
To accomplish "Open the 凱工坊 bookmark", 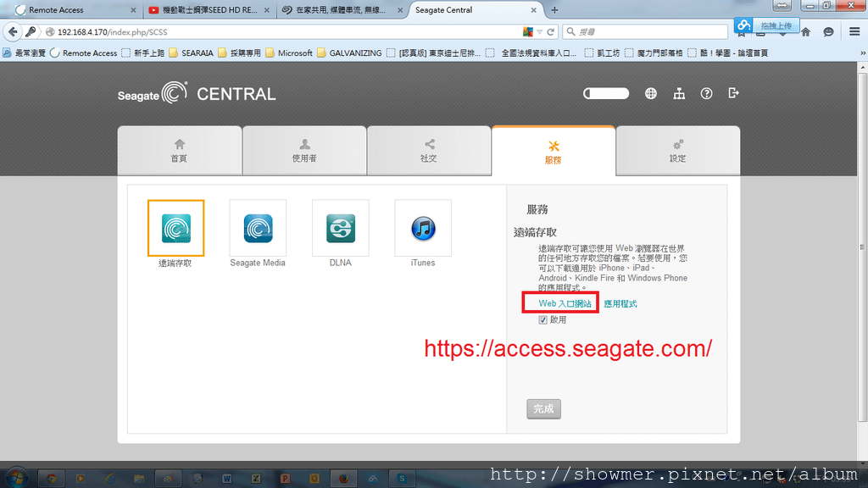I will coord(602,53).
